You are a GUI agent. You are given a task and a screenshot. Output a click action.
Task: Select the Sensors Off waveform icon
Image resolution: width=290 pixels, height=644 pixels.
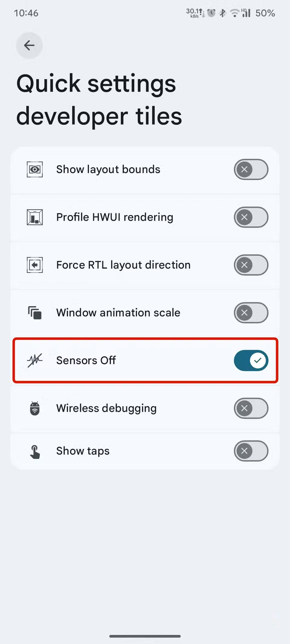(x=34, y=360)
